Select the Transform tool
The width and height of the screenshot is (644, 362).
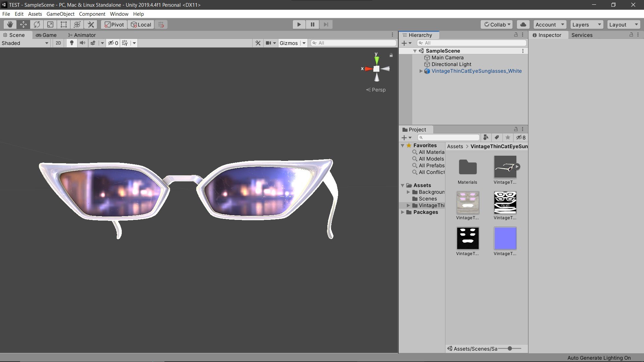click(77, 24)
